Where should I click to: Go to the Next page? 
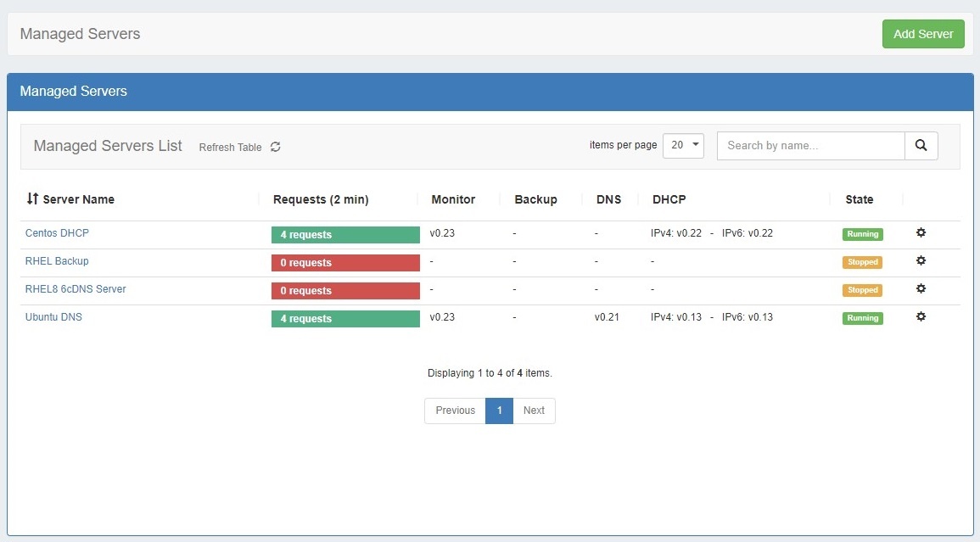(534, 411)
